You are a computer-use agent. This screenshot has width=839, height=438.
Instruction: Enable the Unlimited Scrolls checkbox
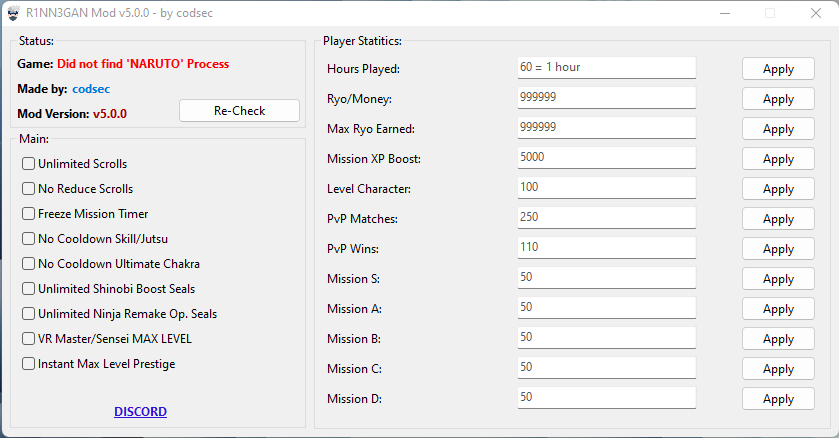pos(29,164)
